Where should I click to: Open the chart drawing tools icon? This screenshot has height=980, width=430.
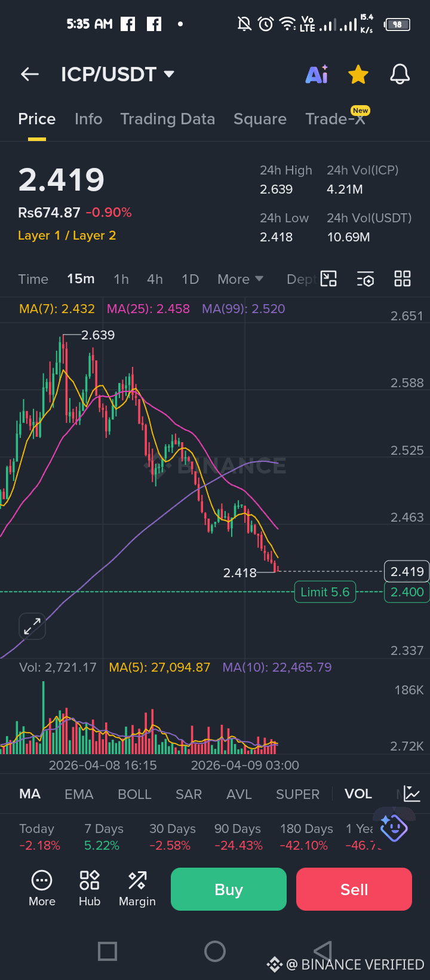tap(329, 279)
